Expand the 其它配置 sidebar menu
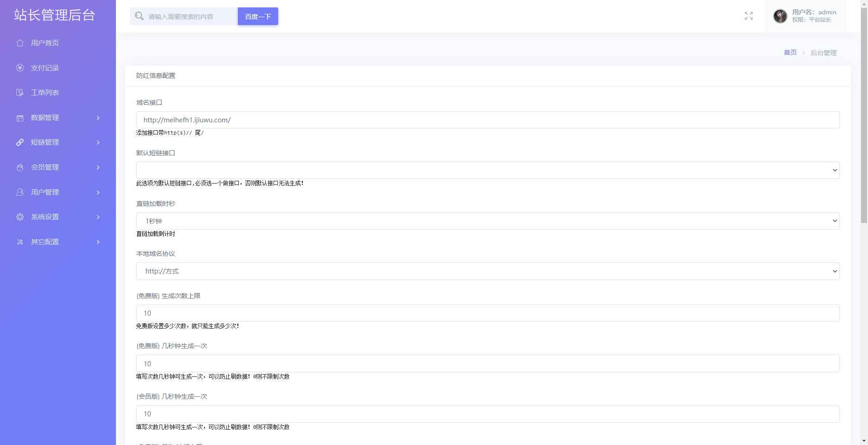868x445 pixels. pos(57,242)
